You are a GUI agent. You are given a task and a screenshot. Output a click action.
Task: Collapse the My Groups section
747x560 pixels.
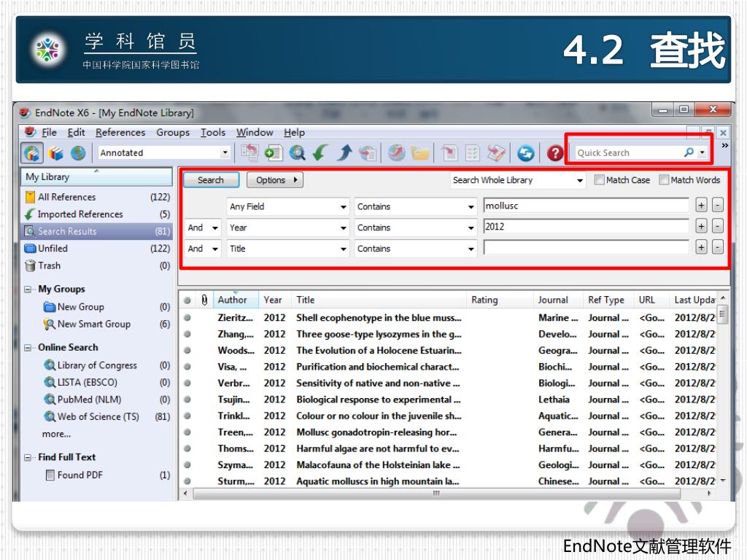click(x=28, y=289)
